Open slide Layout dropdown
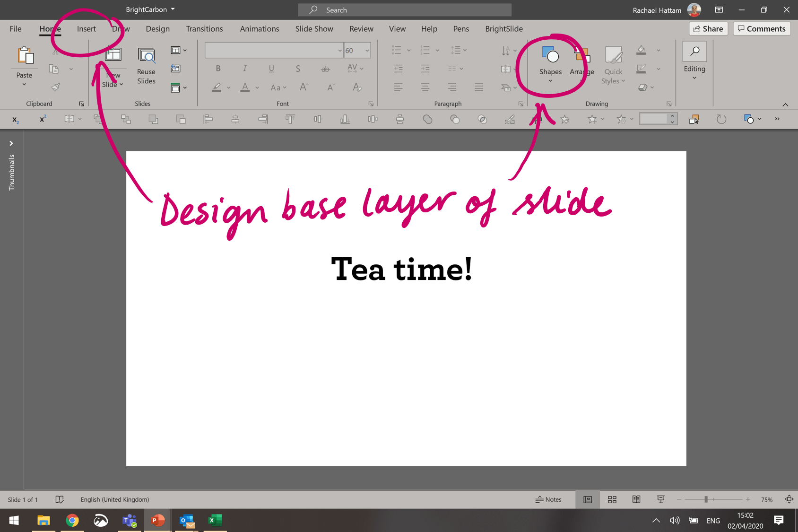The width and height of the screenshot is (798, 532). [x=178, y=50]
